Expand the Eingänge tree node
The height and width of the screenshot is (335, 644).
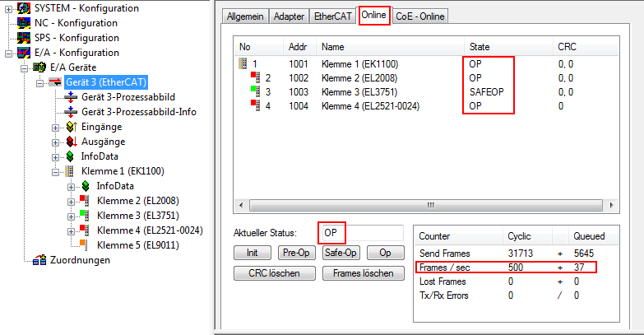(56, 127)
